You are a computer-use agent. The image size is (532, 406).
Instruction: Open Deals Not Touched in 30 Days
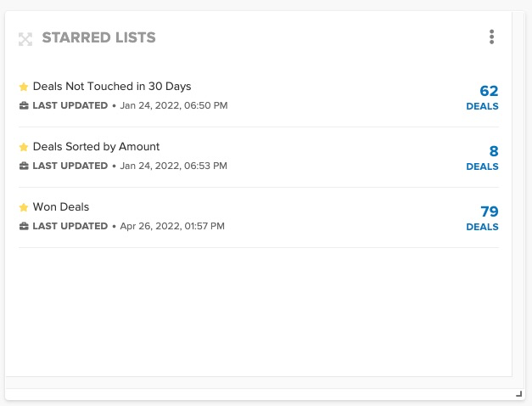[112, 87]
